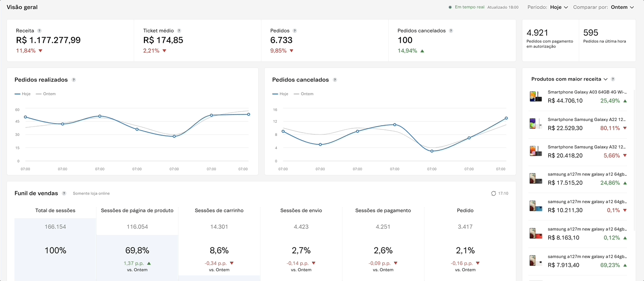Open the Período Hoje dropdown
644x281 pixels.
click(559, 7)
